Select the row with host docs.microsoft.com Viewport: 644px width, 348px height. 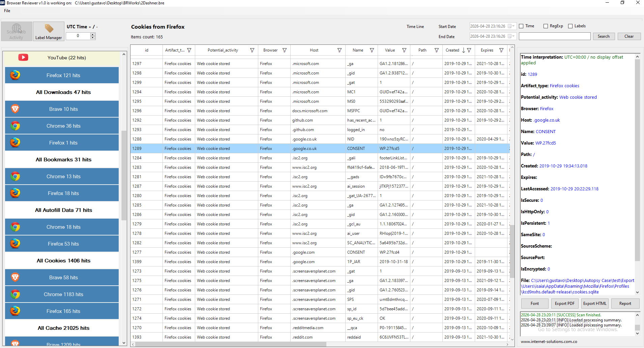[x=320, y=110]
